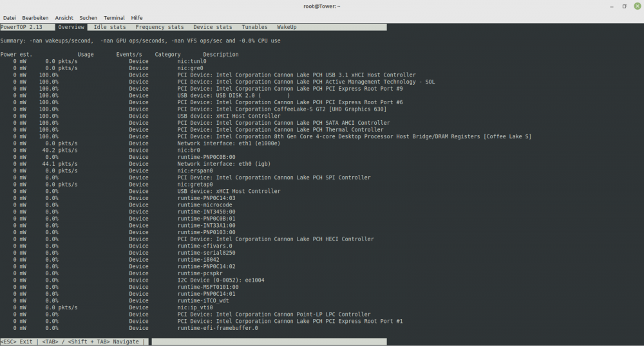Screen dimensions: 644x346
Task: Open the Terminal menu
Action: coord(114,17)
